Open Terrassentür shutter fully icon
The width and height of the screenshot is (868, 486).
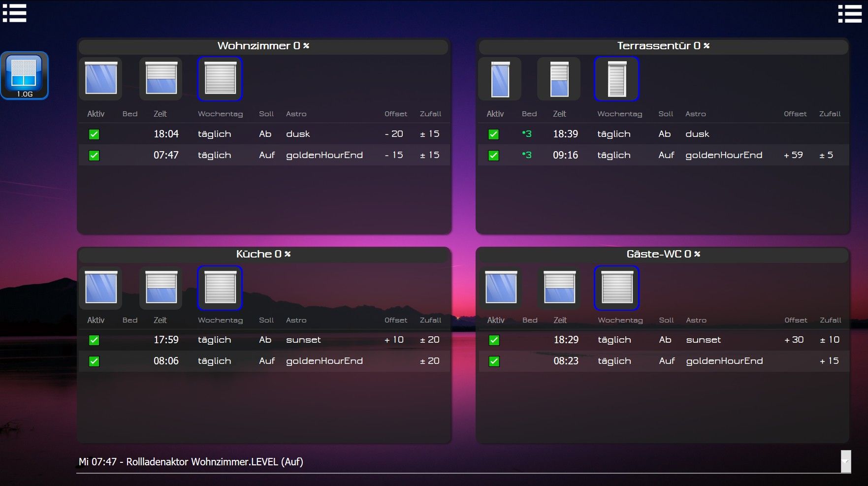(x=500, y=79)
